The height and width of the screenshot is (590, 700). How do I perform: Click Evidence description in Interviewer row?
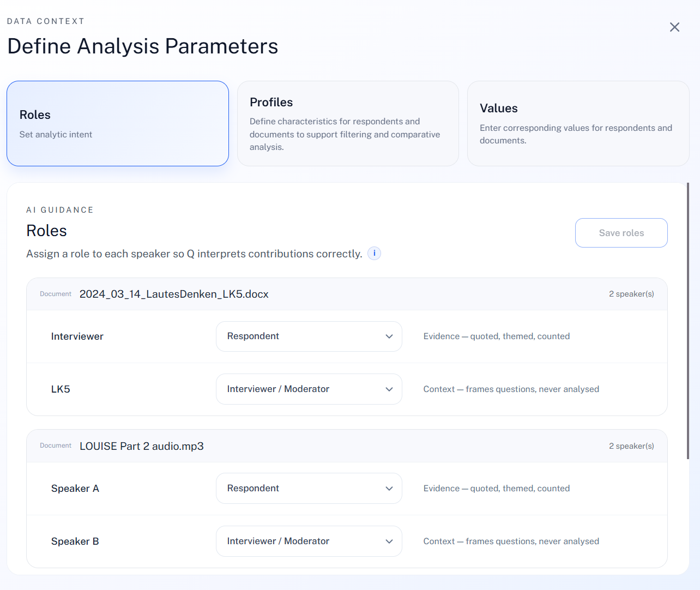497,336
